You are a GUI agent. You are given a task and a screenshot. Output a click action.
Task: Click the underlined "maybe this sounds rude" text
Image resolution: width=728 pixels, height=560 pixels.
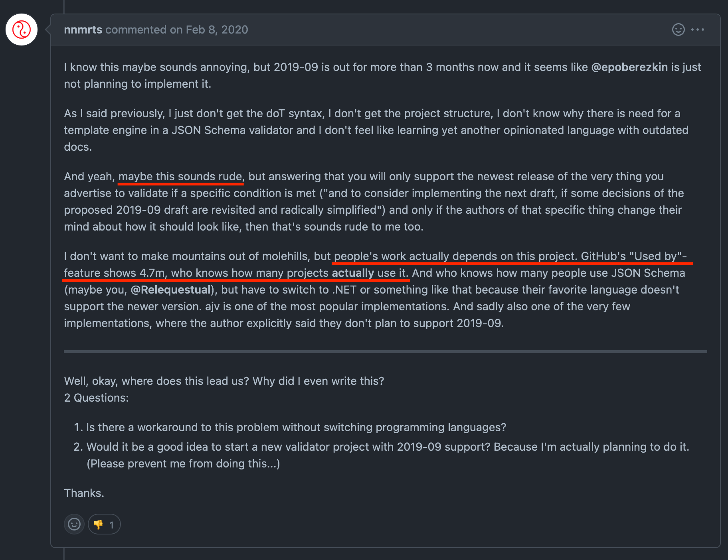pyautogui.click(x=180, y=176)
